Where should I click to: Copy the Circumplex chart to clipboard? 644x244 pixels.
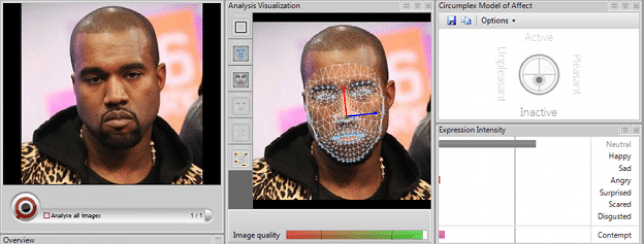click(x=466, y=20)
